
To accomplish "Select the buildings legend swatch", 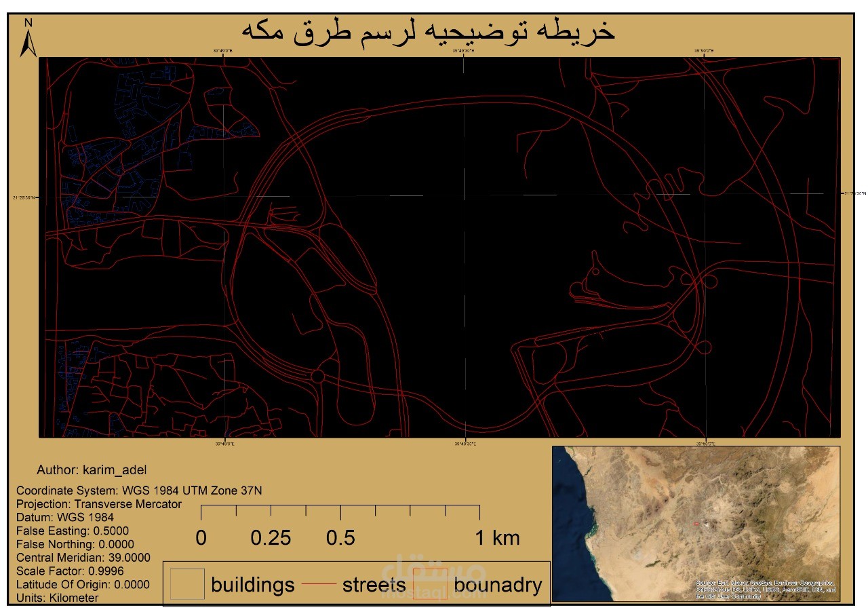I will click(187, 584).
